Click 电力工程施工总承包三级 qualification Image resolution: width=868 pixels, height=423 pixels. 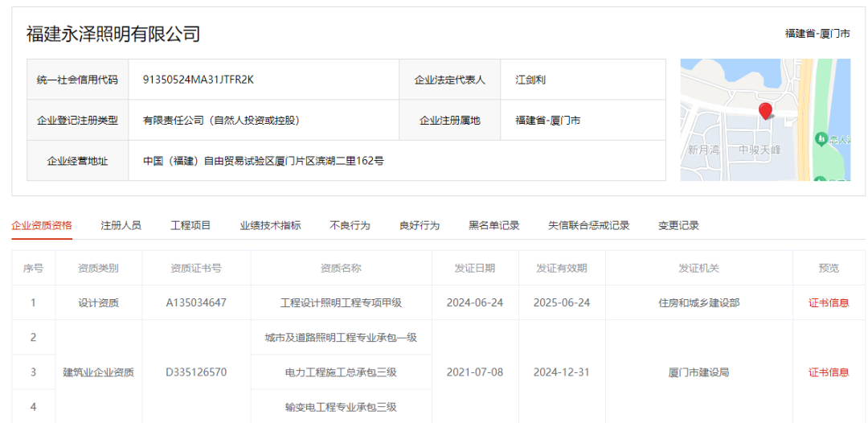(x=341, y=372)
